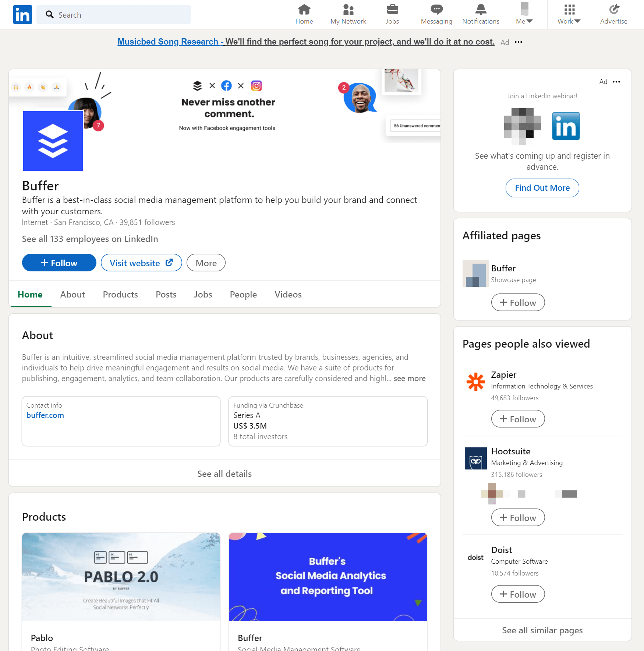
Task: Click Find Out More webinar button
Action: [x=542, y=188]
